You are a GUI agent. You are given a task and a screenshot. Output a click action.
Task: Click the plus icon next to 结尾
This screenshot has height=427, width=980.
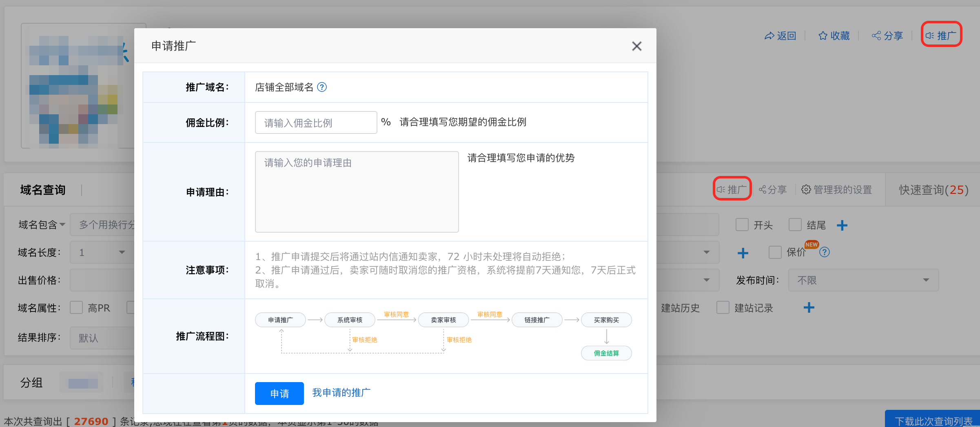point(842,225)
